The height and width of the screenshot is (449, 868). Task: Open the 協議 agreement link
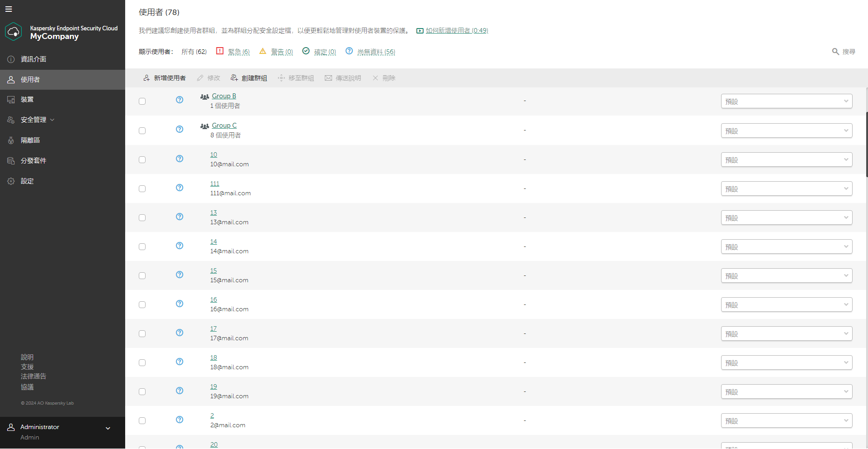[27, 387]
